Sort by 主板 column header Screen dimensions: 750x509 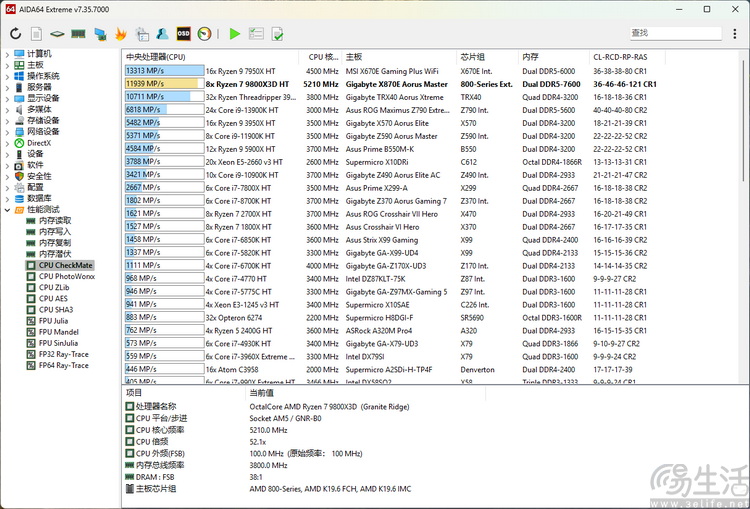click(x=399, y=57)
